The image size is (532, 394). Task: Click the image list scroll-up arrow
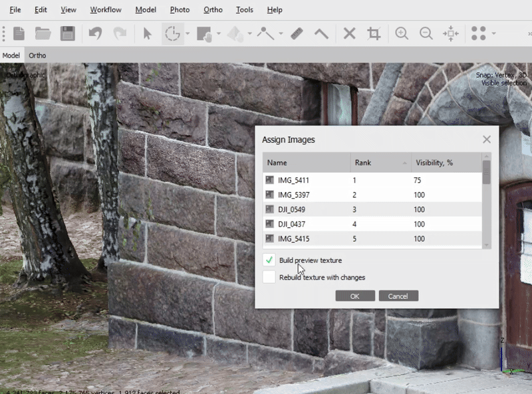pyautogui.click(x=487, y=156)
